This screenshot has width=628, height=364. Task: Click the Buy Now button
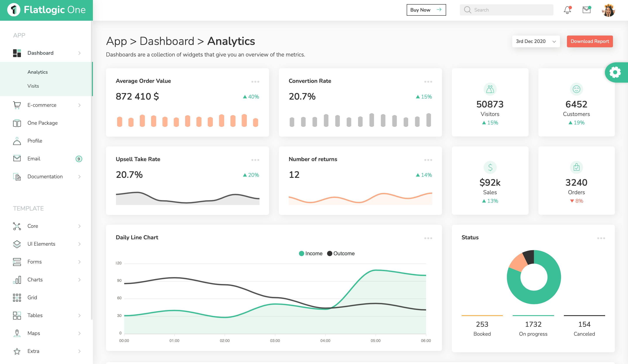pos(426,10)
